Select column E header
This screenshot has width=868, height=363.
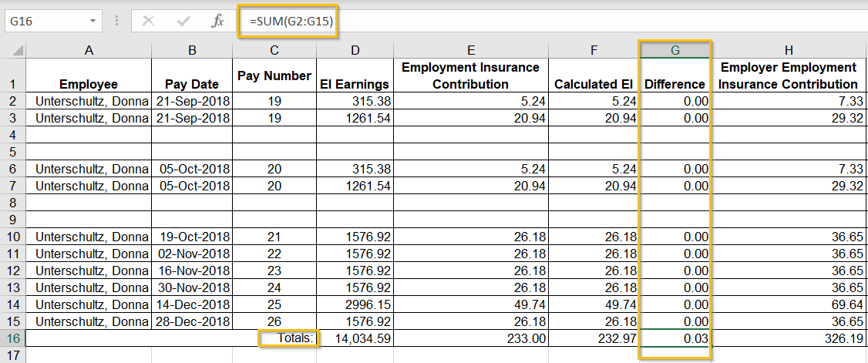pos(471,50)
